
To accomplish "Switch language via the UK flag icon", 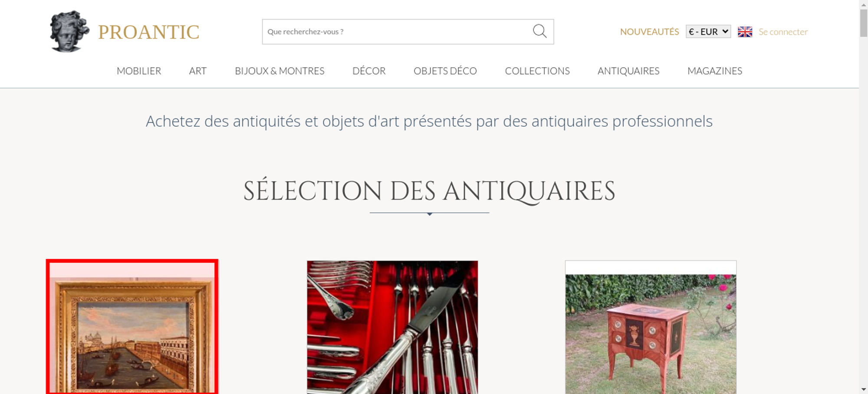I will (745, 32).
